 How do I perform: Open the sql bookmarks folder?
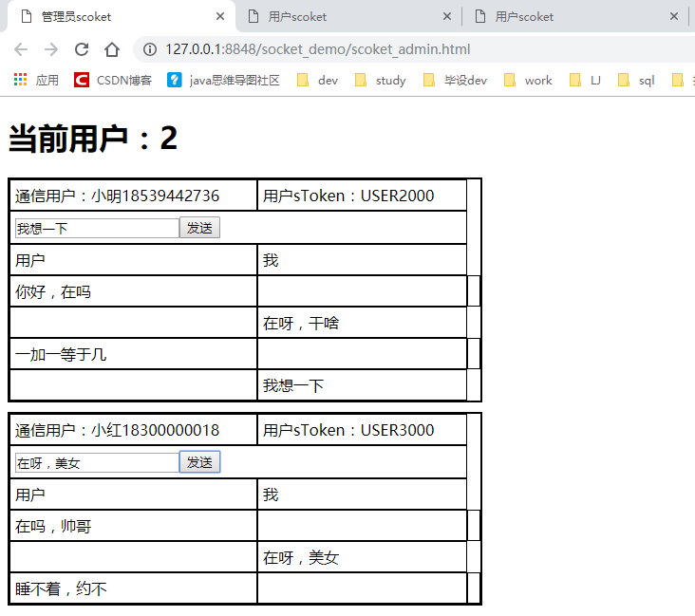tap(636, 80)
